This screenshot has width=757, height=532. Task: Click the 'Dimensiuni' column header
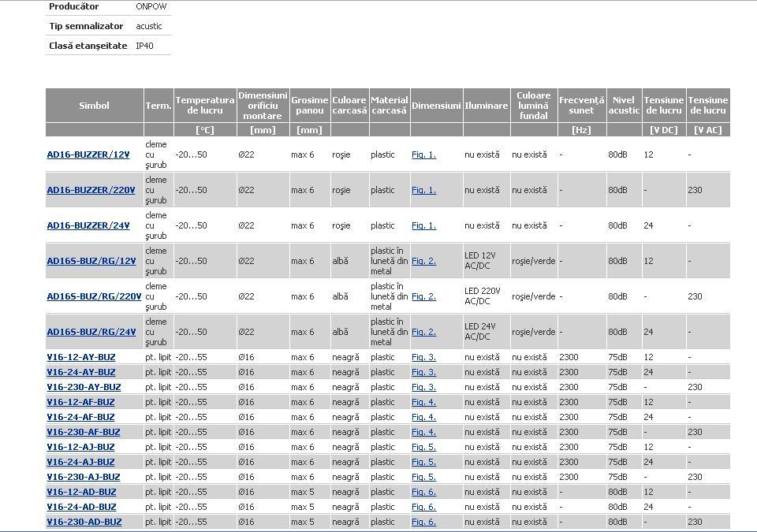[436, 106]
